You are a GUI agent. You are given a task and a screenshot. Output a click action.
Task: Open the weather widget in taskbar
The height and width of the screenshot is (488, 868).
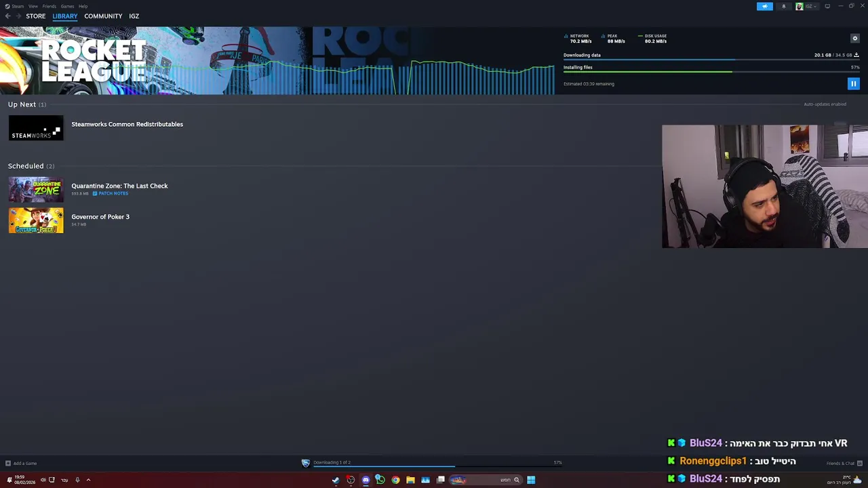[844, 480]
